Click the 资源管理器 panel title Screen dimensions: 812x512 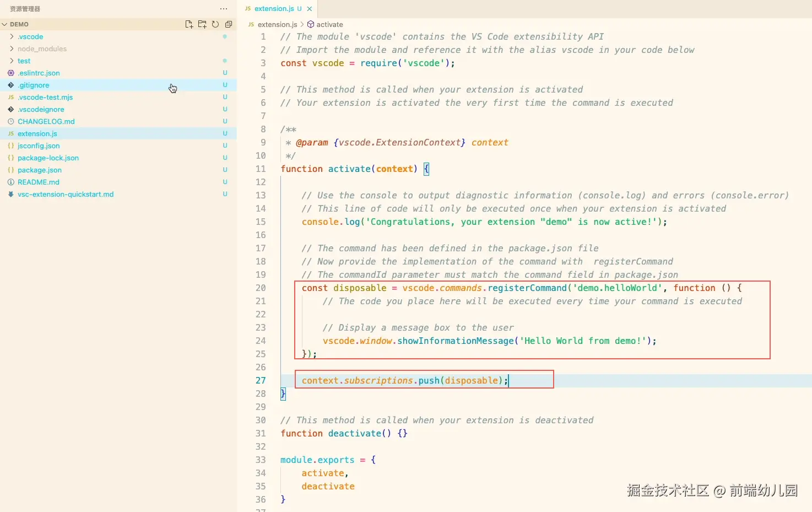pos(25,9)
